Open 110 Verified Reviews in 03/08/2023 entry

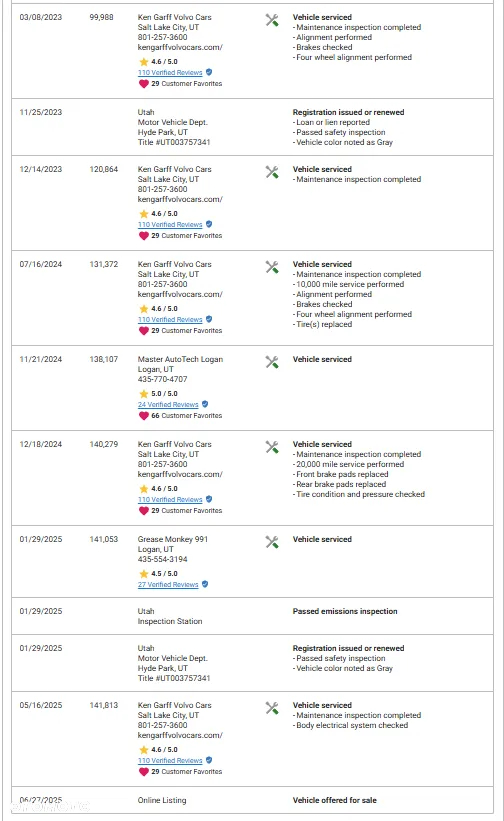tap(170, 73)
